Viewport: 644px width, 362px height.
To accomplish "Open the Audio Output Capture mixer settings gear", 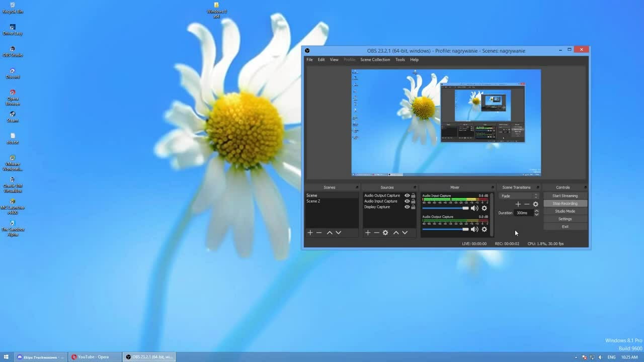I will [x=485, y=229].
